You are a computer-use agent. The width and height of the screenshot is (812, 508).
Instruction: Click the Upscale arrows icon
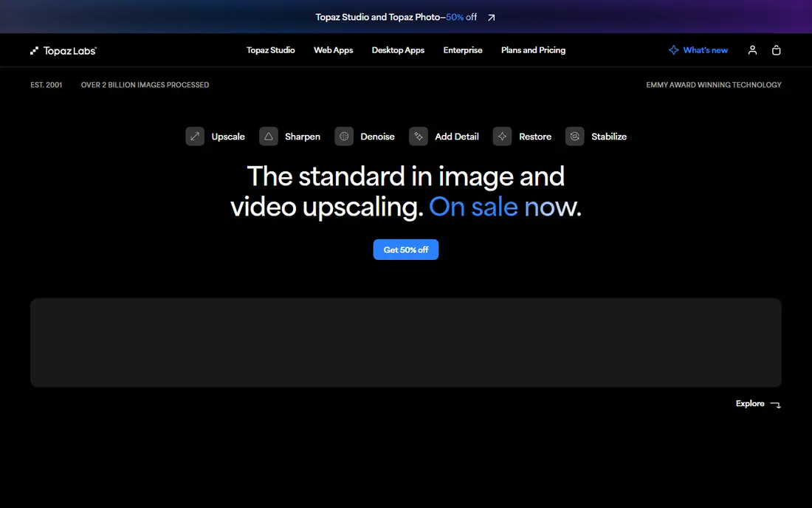(x=195, y=136)
